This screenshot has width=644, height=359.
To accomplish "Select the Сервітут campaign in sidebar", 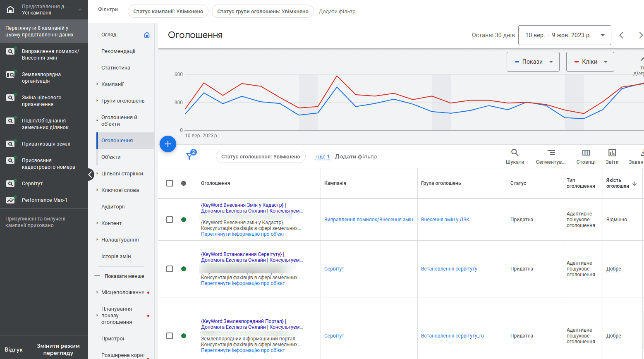I will tap(32, 184).
